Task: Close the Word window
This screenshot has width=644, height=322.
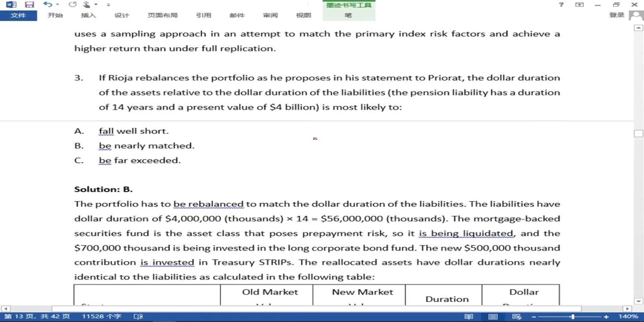Action: click(x=635, y=5)
